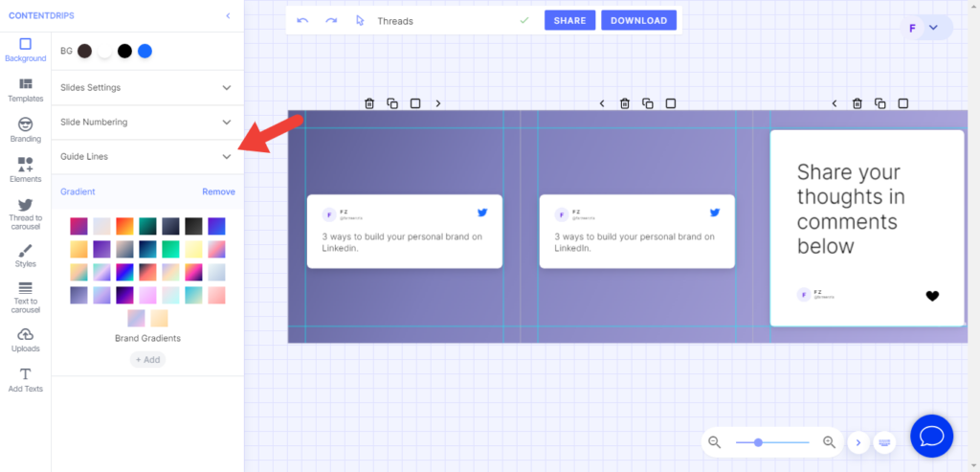Open the Branding tab in sidebar
The image size is (980, 472).
26,131
